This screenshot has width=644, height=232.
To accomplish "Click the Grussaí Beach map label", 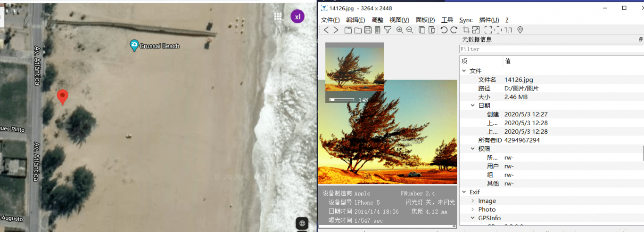I will click(159, 46).
